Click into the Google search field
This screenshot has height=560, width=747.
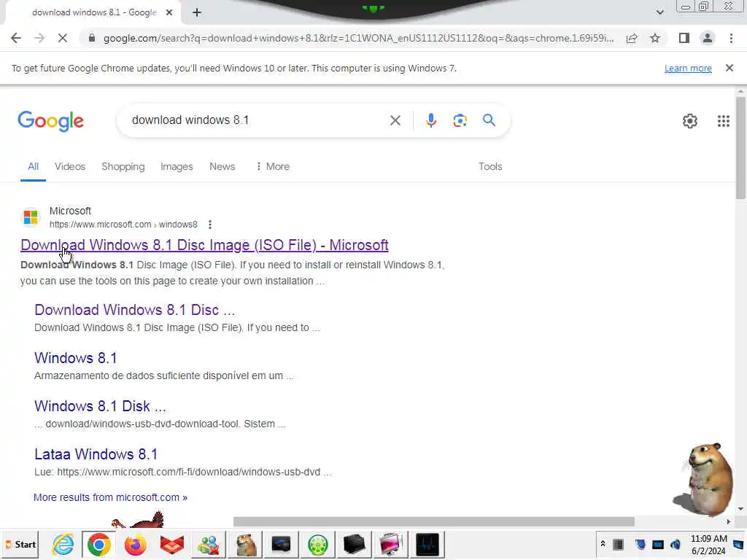coord(258,120)
